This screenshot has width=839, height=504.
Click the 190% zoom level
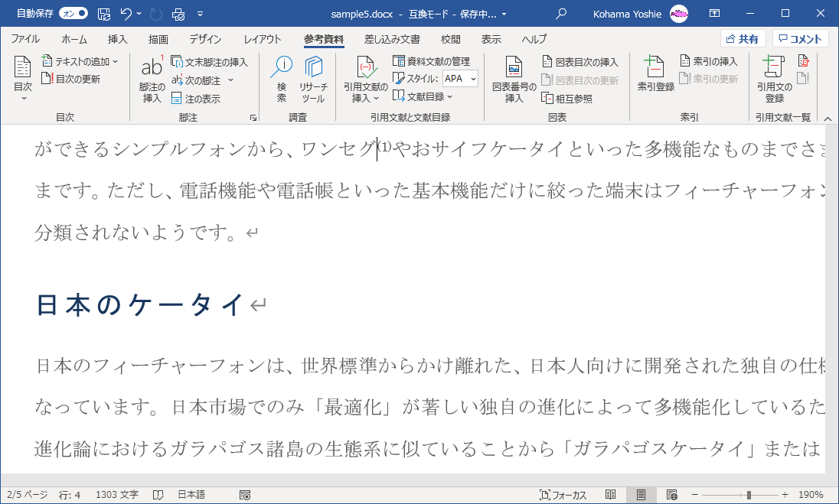click(811, 495)
